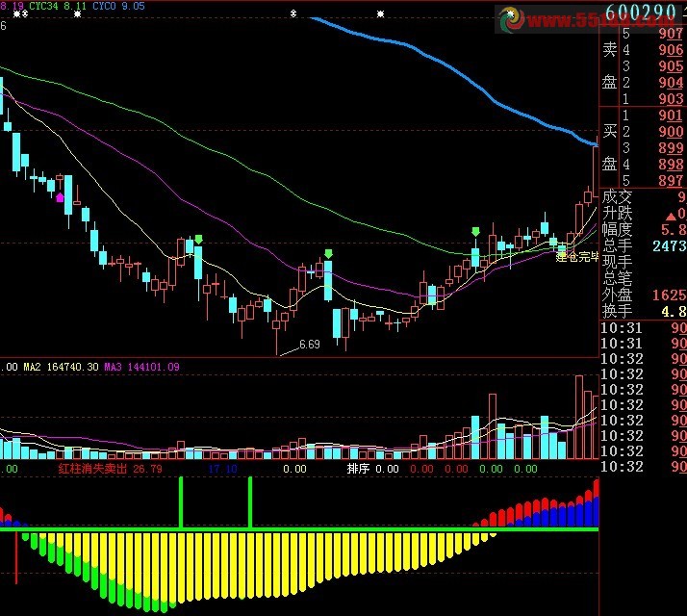This screenshot has height=616, width=687.
Task: Click the sell level 5 price 907
Action: (671, 34)
